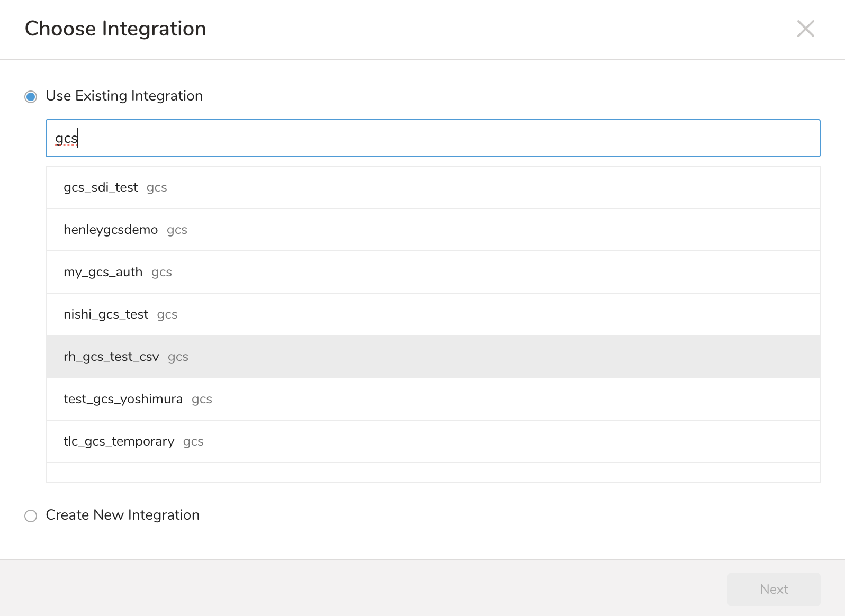Viewport: 845px width, 616px height.
Task: Click the gcs type tag beside my_gcs_auth
Action: click(x=161, y=273)
